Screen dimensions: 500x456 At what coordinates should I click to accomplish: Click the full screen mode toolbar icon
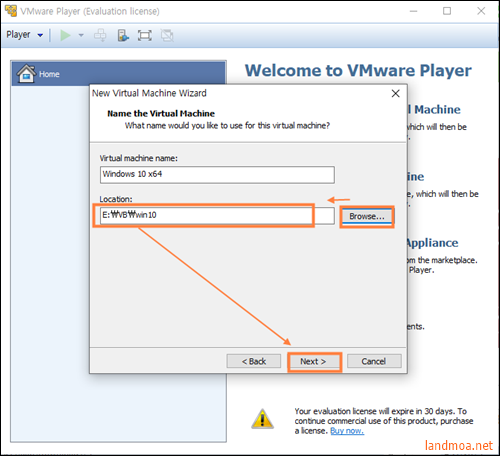(145, 35)
